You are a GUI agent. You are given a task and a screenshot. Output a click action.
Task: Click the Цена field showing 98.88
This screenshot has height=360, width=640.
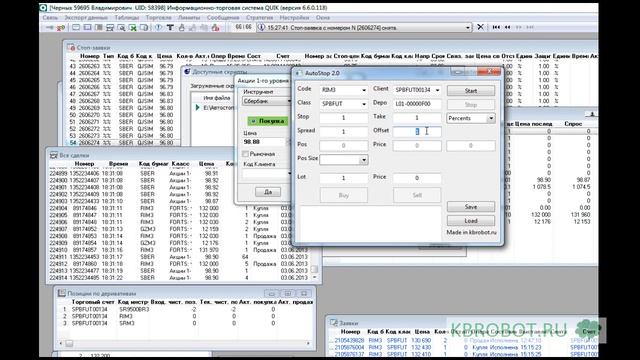(264, 142)
